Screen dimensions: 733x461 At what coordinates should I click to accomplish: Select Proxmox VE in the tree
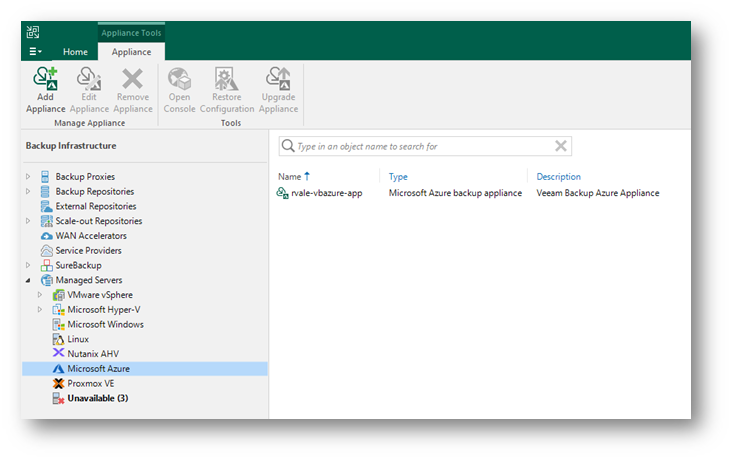tap(91, 383)
